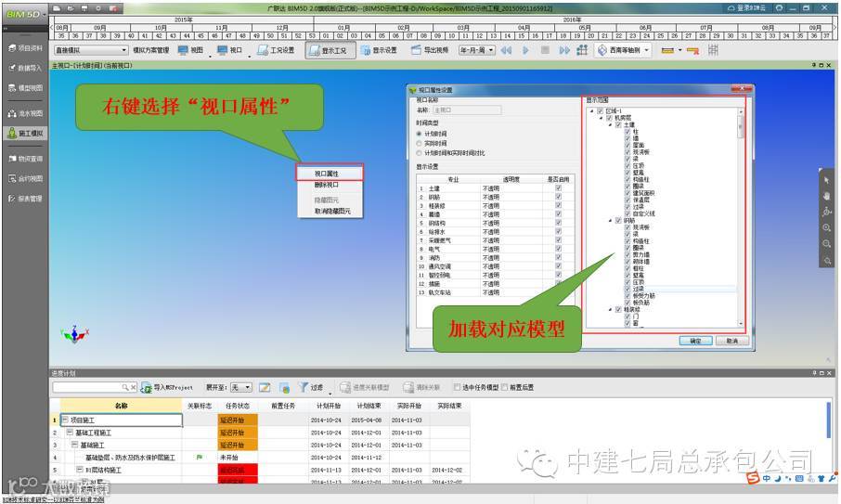Viewport: 841px width, 504px height.
Task: Toggle the 机房层 checkbox in the tree
Action: pos(609,118)
